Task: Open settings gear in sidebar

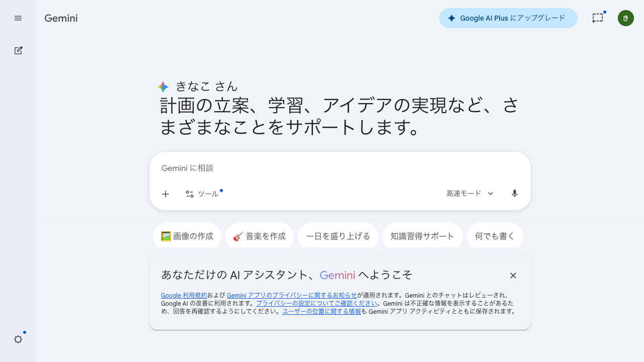Action: tap(18, 339)
